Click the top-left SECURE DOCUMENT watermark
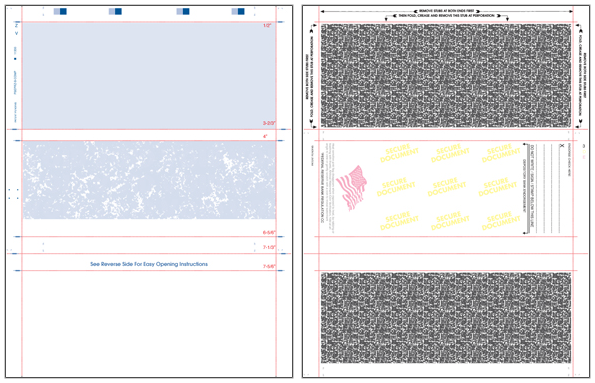 pyautogui.click(x=399, y=153)
